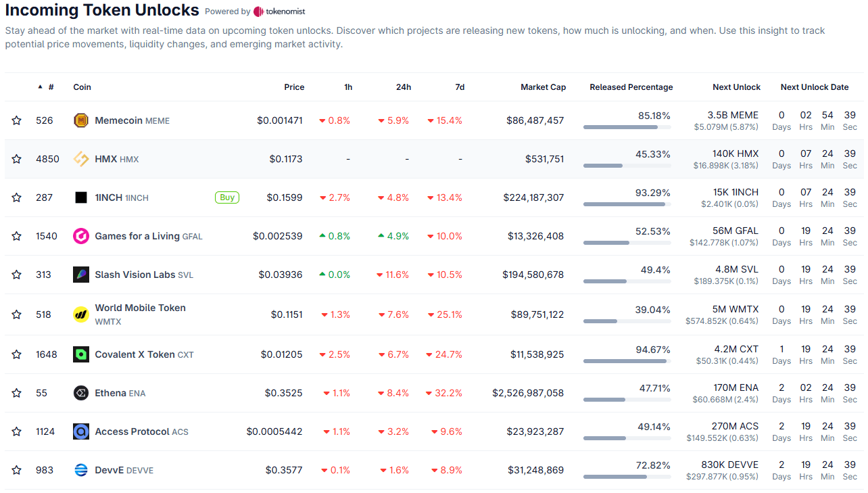
Task: Click the Covalent X Token progress bar
Action: click(627, 360)
